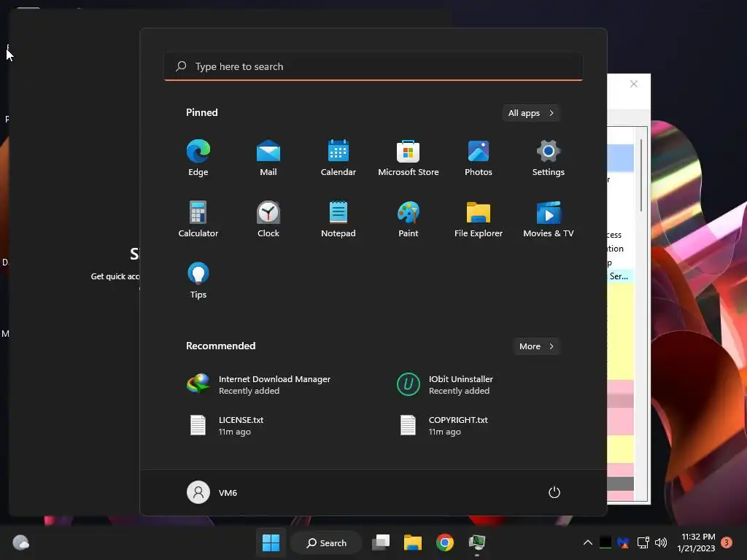The height and width of the screenshot is (560, 747).
Task: Launch the Mail app
Action: [268, 157]
